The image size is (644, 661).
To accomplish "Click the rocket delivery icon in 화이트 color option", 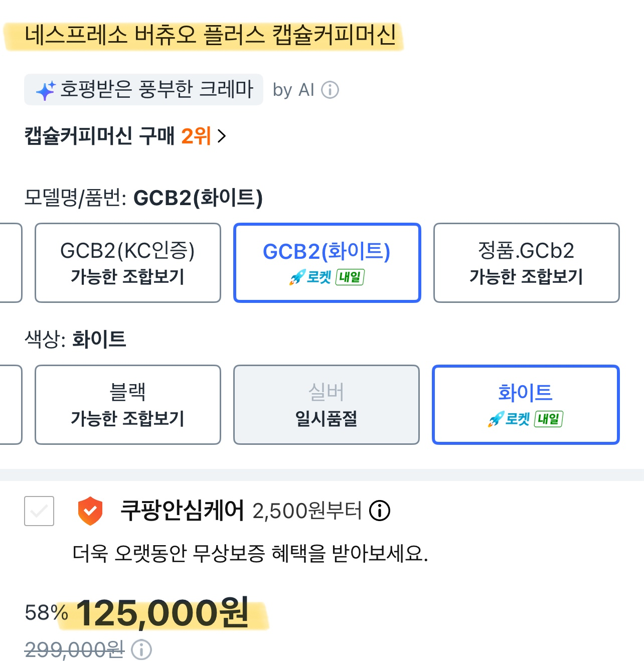I will point(496,419).
